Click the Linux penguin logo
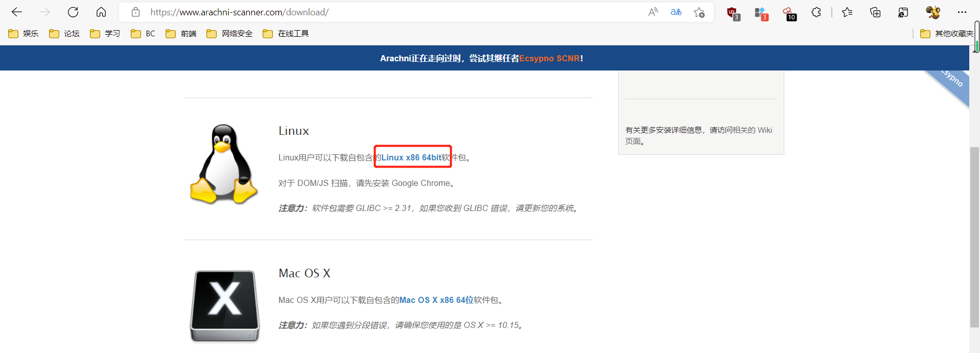Viewport: 980px width, 353px height. (x=223, y=164)
